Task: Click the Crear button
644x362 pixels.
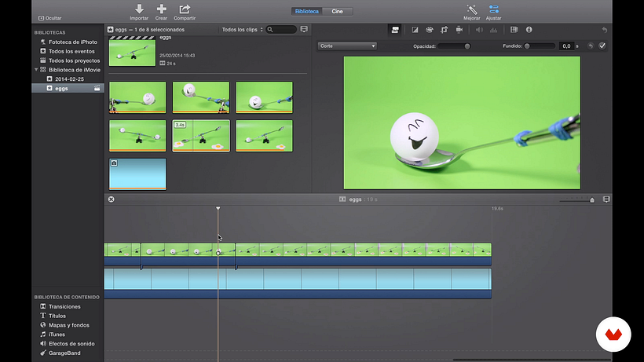Action: pyautogui.click(x=161, y=9)
